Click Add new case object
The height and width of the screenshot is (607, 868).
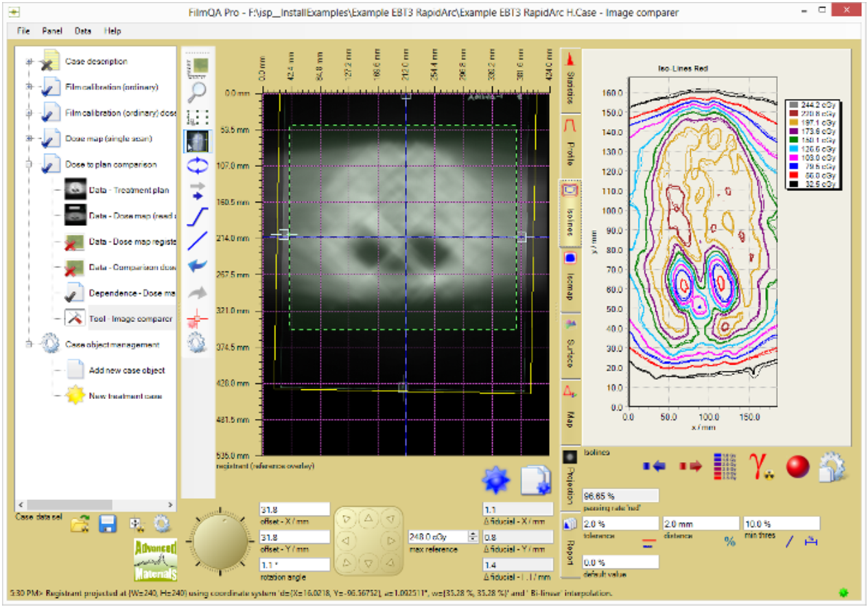click(127, 370)
